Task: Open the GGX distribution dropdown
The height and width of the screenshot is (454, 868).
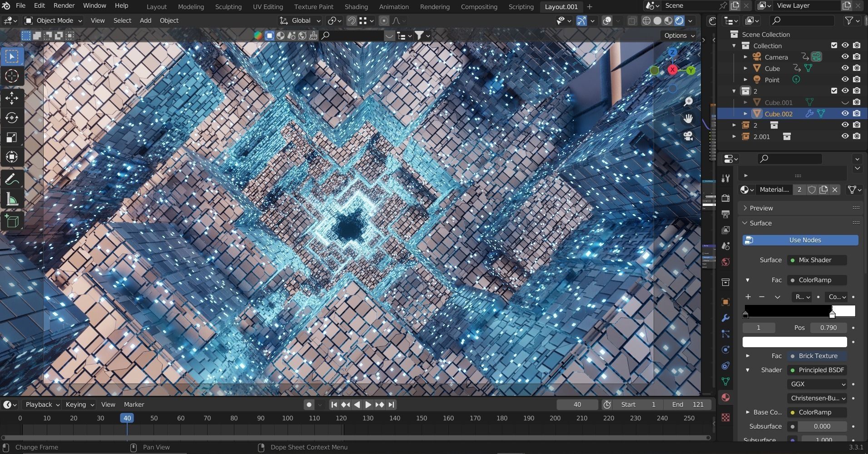Action: point(817,384)
